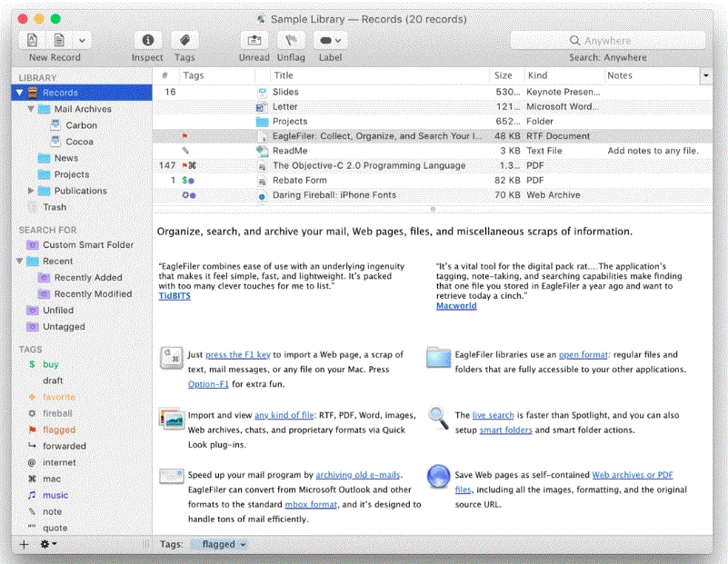Screen dimensions: 728x564
Task: Select the Projects folder record row
Action: click(433, 122)
